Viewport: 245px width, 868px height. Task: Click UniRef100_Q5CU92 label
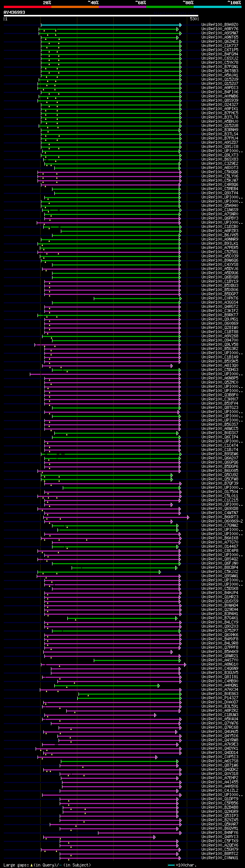(220, 475)
